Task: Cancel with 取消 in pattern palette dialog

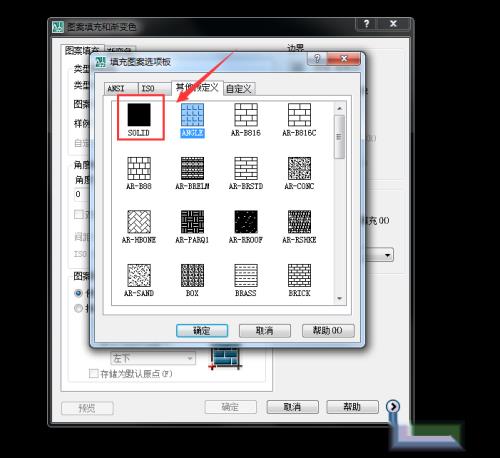Action: [x=265, y=331]
